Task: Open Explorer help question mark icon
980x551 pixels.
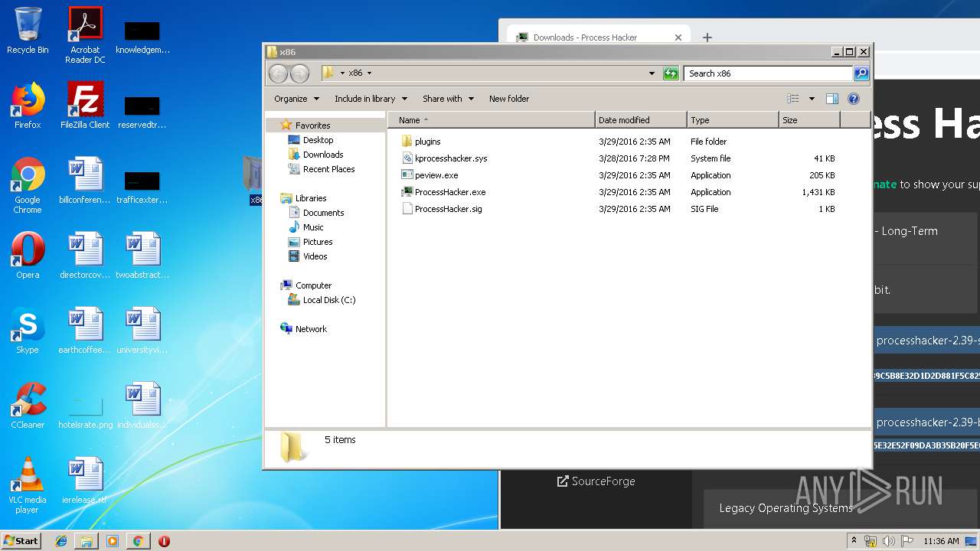Action: coord(854,99)
